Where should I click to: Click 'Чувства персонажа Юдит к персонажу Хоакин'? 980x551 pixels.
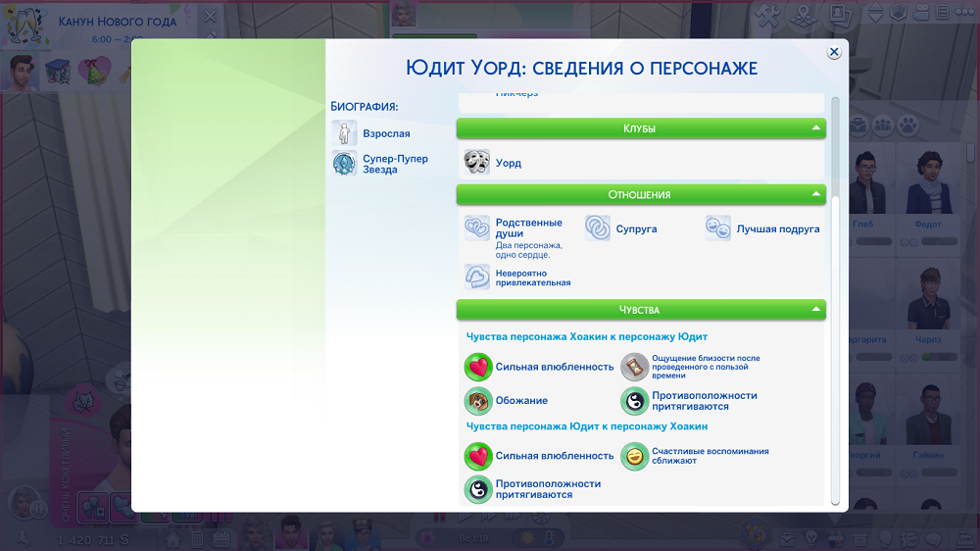pos(587,426)
